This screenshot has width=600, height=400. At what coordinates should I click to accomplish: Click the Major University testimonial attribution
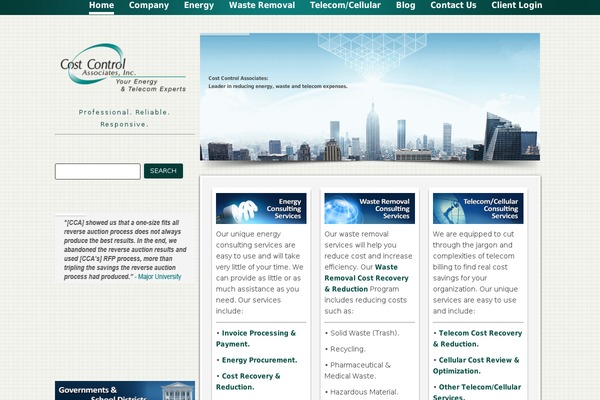(160, 276)
